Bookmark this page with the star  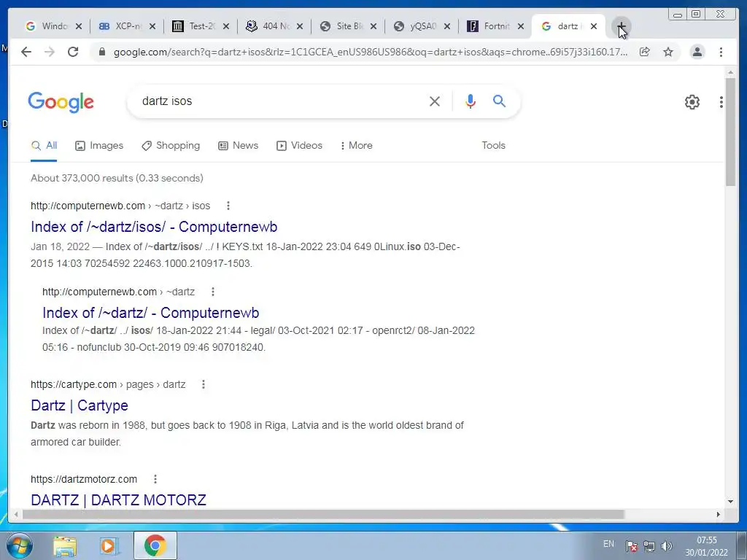click(668, 52)
